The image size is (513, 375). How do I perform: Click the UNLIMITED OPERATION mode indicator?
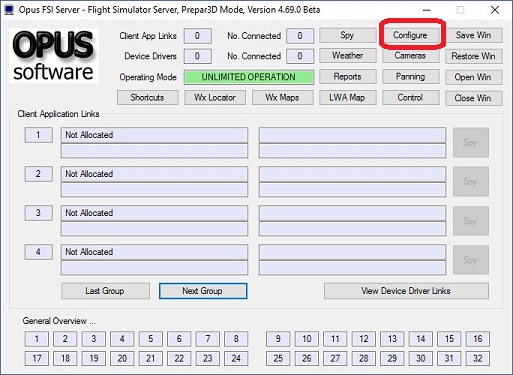coord(249,77)
